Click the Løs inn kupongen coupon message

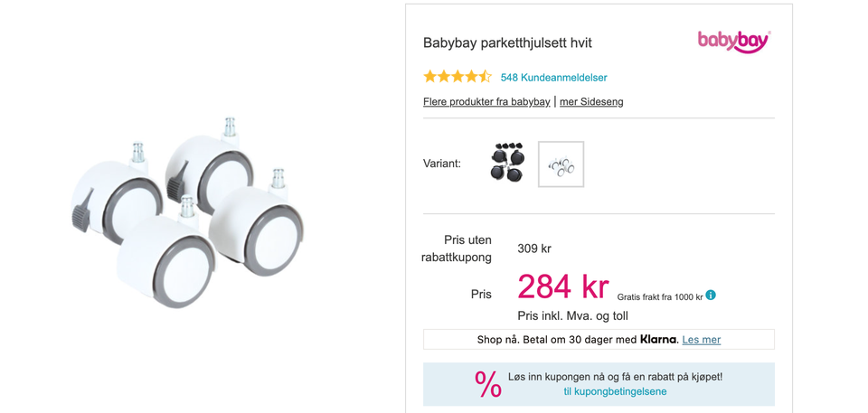coord(615,377)
